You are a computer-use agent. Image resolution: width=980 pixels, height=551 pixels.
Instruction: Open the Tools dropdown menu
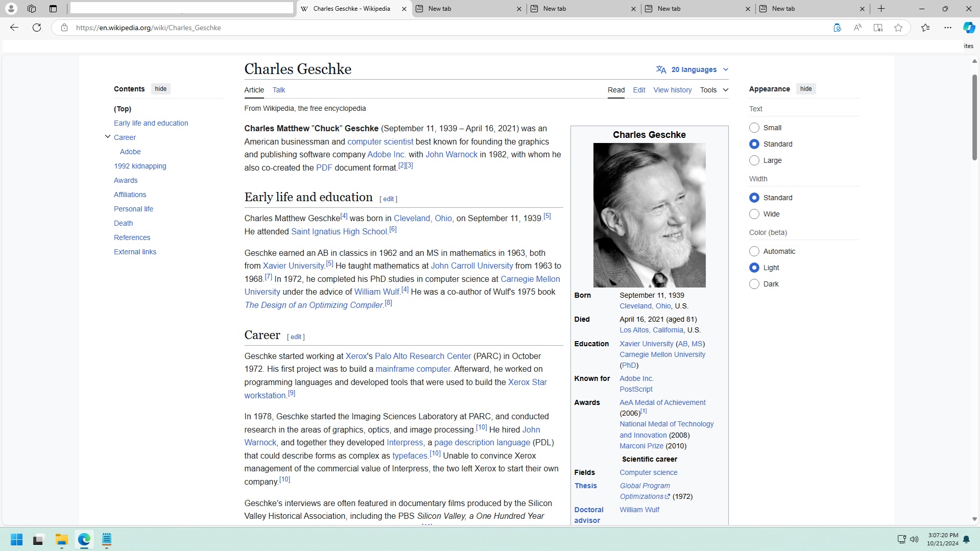(714, 90)
